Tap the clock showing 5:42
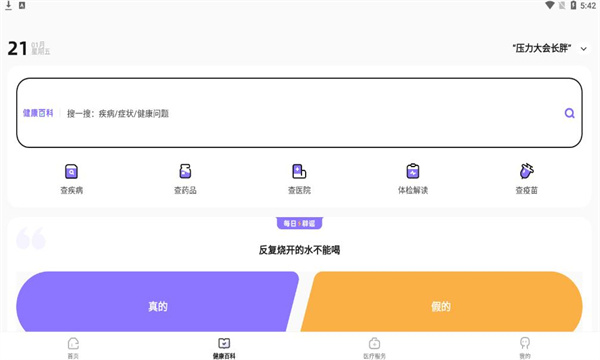This screenshot has height=360, width=600. (x=588, y=5)
